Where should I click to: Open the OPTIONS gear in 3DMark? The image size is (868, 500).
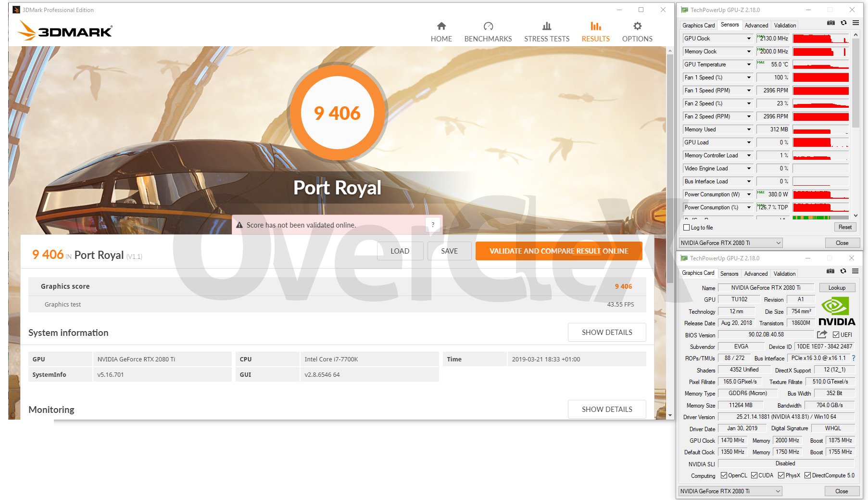(637, 32)
